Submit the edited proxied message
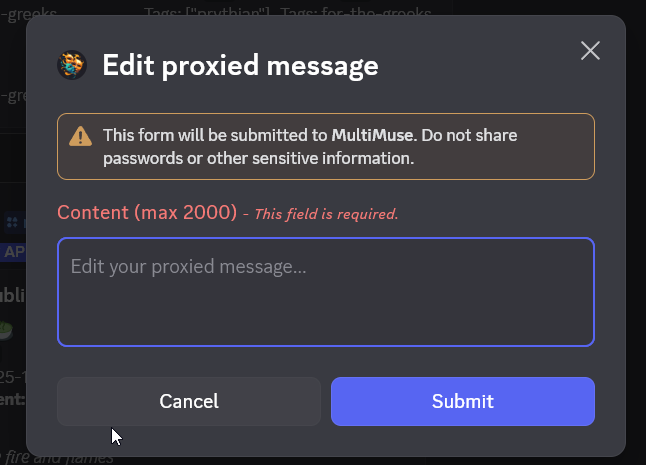Image resolution: width=646 pixels, height=465 pixels. click(462, 401)
